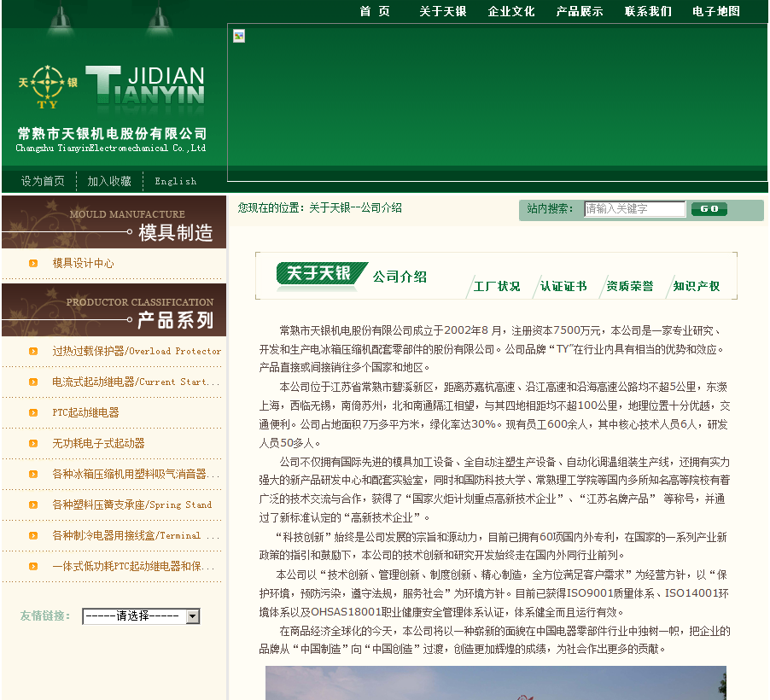770x700 pixels.
Task: Click the 常熟市天银机电股份有限公司 company name text
Action: (x=112, y=134)
